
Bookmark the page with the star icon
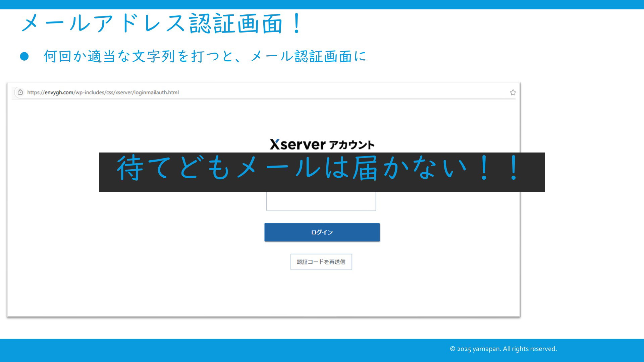point(513,93)
